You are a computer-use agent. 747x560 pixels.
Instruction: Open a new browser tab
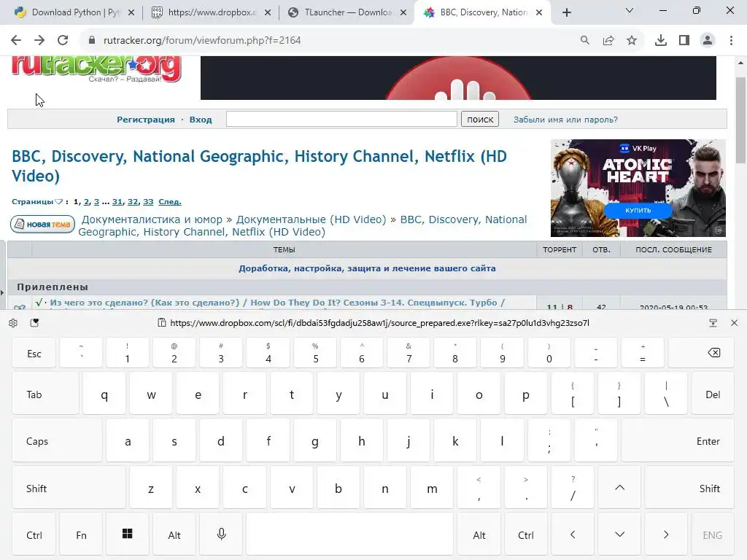point(566,12)
